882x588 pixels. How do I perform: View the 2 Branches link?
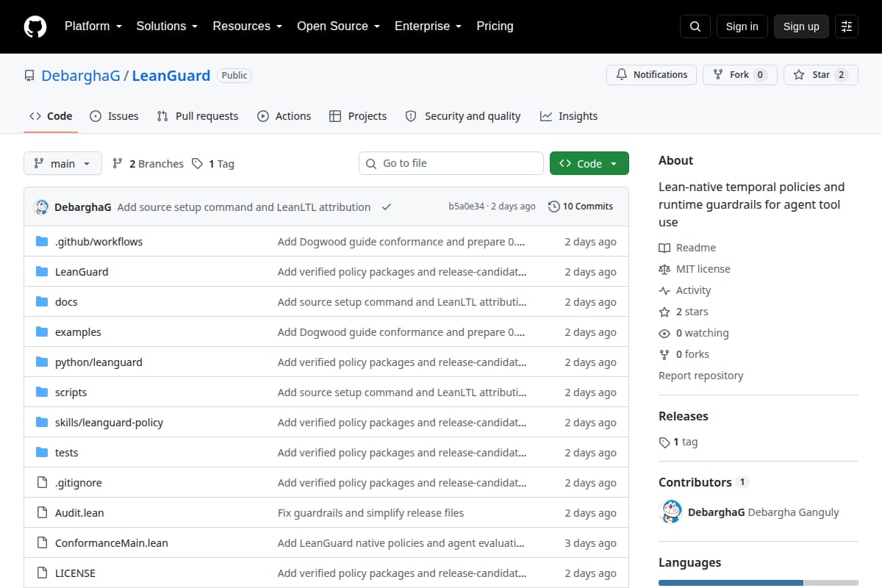[148, 164]
